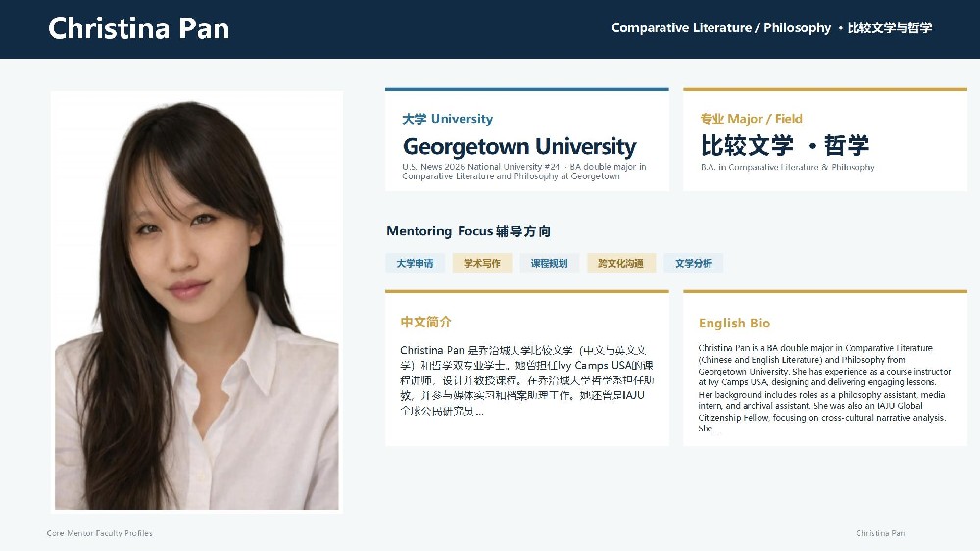
Task: Click the 比较文学 · 哲学 major heading
Action: 784,145
